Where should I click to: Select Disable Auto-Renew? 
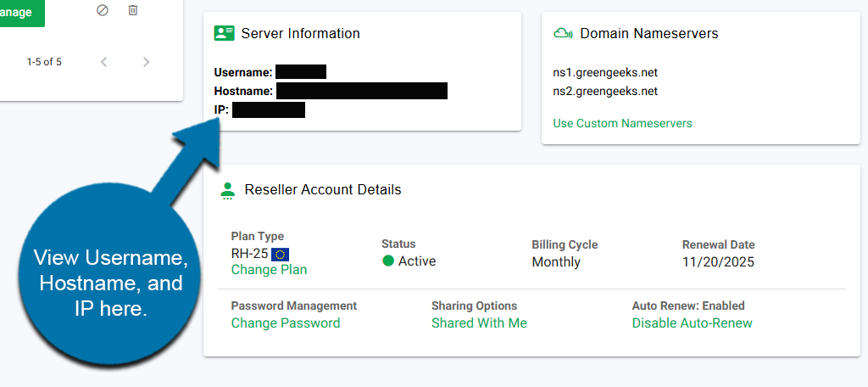point(692,323)
